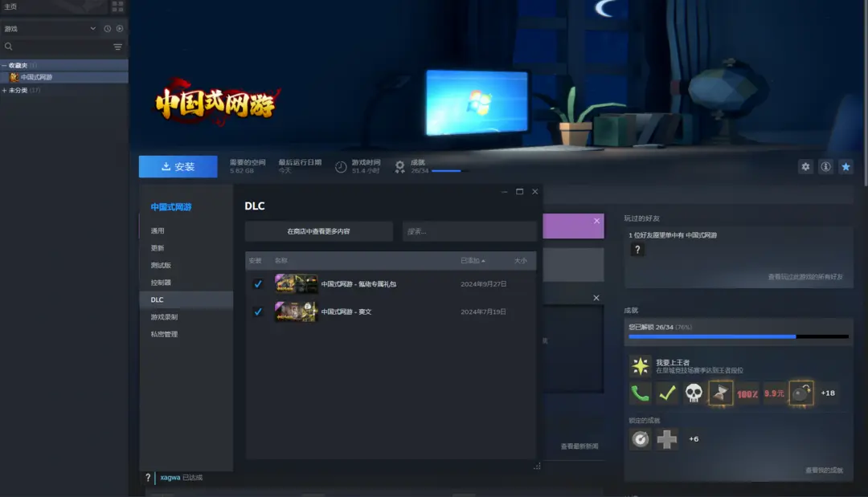Click the xagwa username link

(170, 478)
